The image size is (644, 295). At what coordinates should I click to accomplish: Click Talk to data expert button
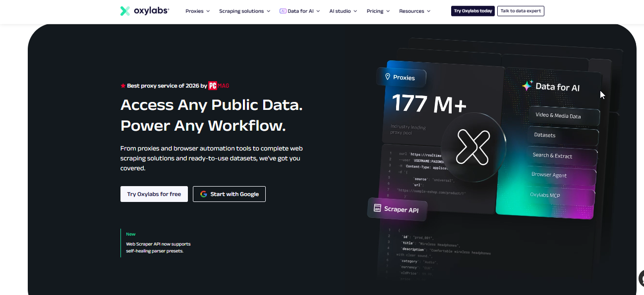(x=521, y=11)
